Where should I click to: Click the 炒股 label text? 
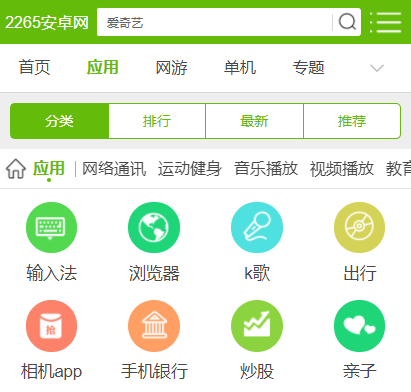[x=257, y=371]
